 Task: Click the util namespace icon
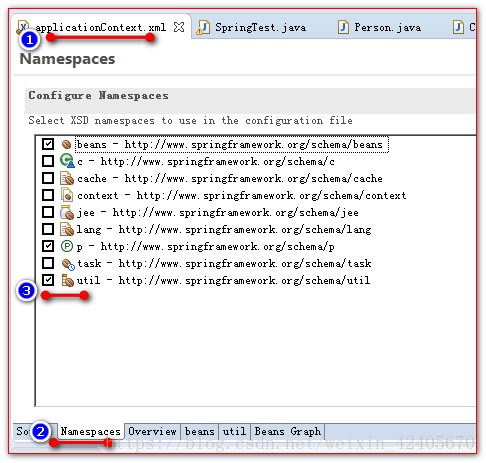point(67,280)
